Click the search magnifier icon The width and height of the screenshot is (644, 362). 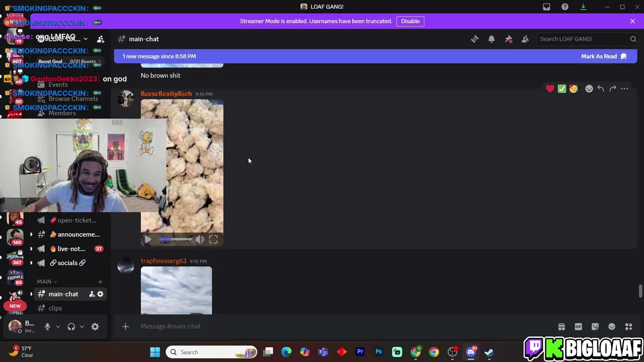click(x=633, y=39)
